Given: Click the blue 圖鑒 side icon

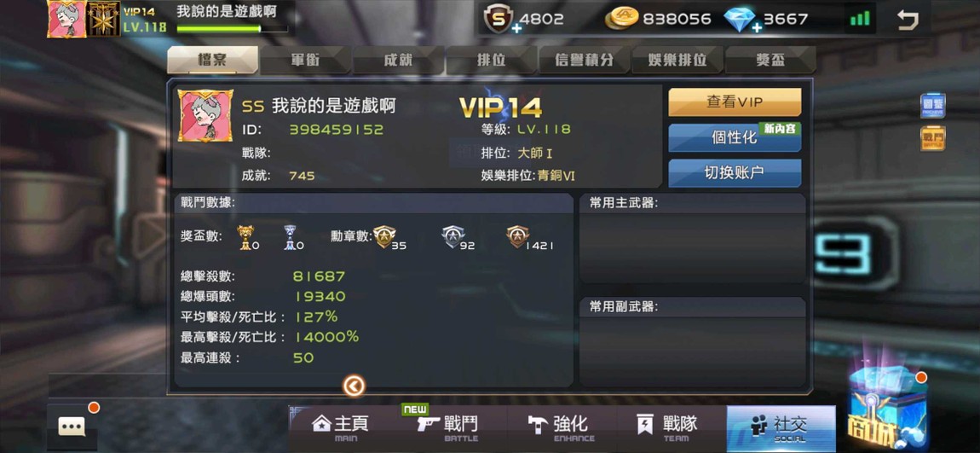Looking at the screenshot, I should [932, 106].
